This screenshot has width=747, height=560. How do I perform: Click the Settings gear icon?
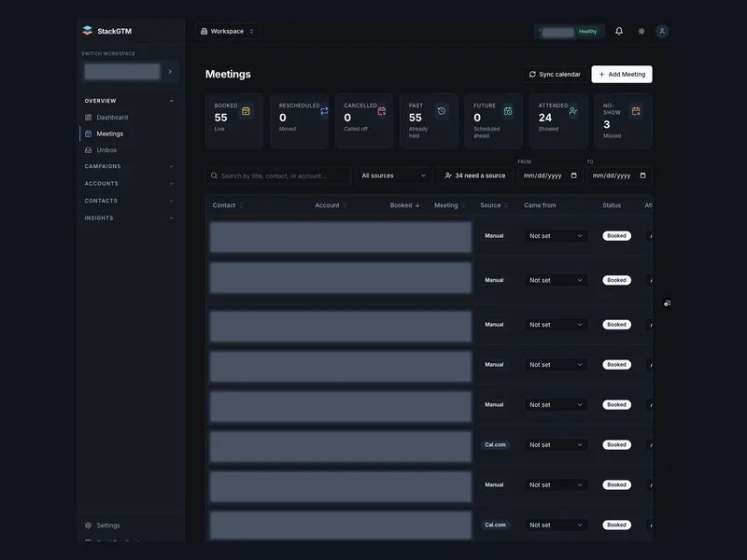88,525
